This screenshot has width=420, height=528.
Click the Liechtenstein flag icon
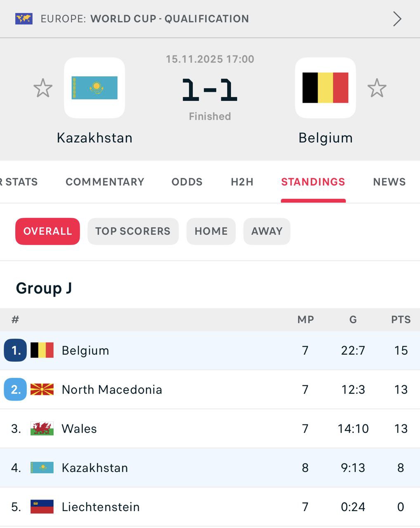click(x=42, y=507)
